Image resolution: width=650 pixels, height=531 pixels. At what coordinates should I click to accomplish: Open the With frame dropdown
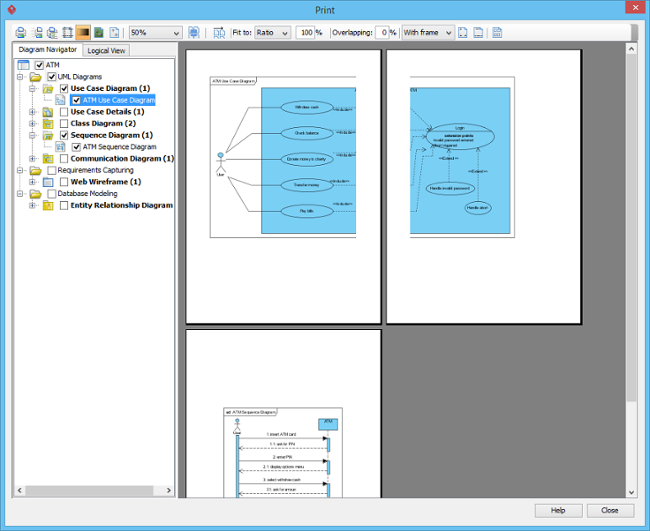point(428,32)
